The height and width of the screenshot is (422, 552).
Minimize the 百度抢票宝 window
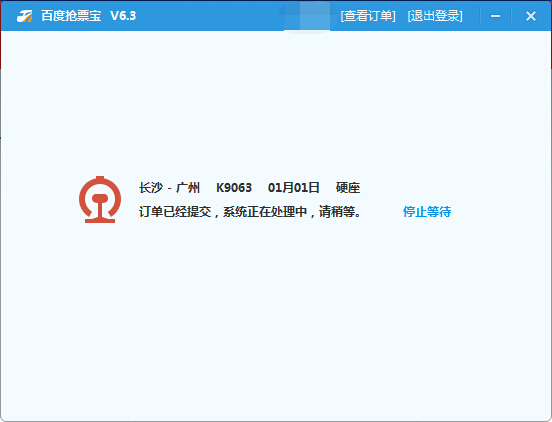coord(495,16)
